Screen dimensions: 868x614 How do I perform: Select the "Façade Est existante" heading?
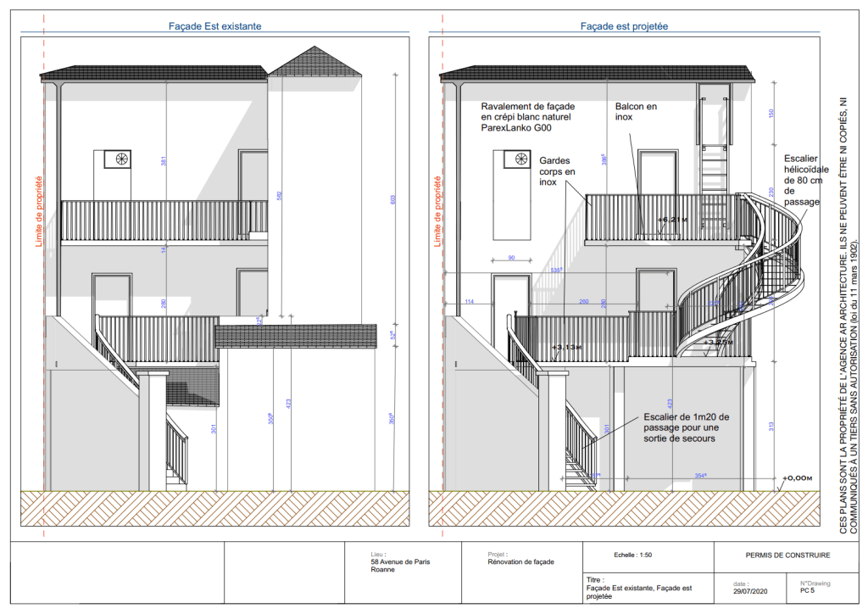pos(215,26)
